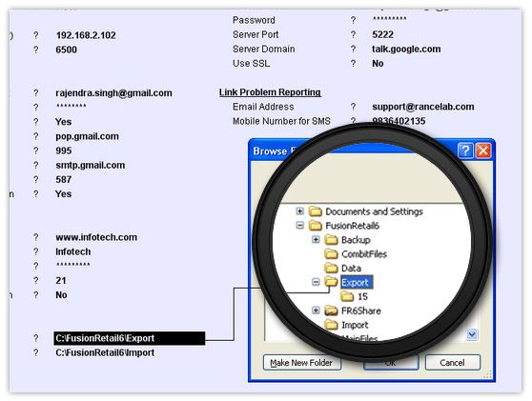
Task: Click the FusionRetail6 folder icon
Action: tap(316, 225)
